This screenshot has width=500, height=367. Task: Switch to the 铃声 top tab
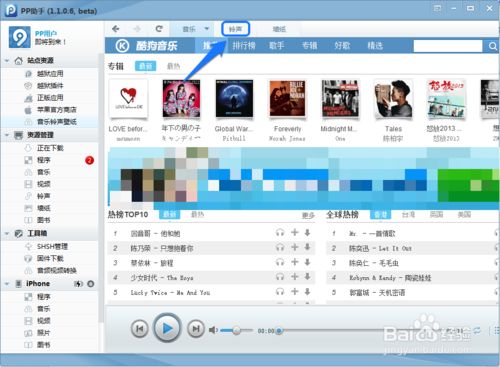[x=235, y=29]
